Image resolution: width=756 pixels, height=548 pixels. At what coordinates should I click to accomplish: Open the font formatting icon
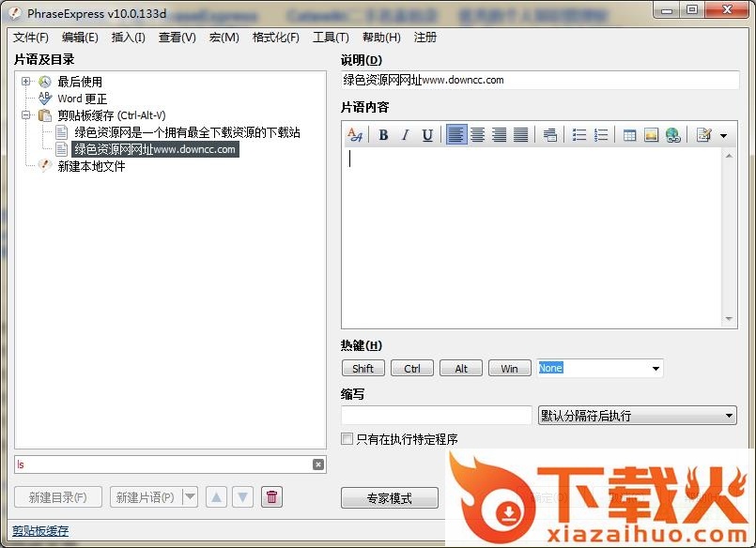tap(355, 135)
